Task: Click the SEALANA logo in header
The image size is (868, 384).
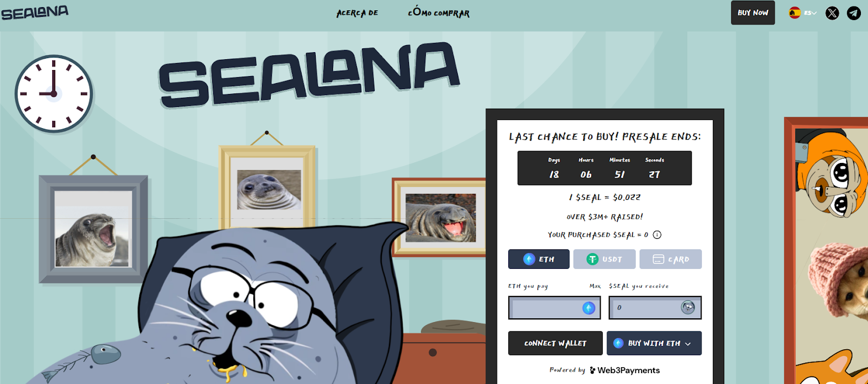Action: 35,12
